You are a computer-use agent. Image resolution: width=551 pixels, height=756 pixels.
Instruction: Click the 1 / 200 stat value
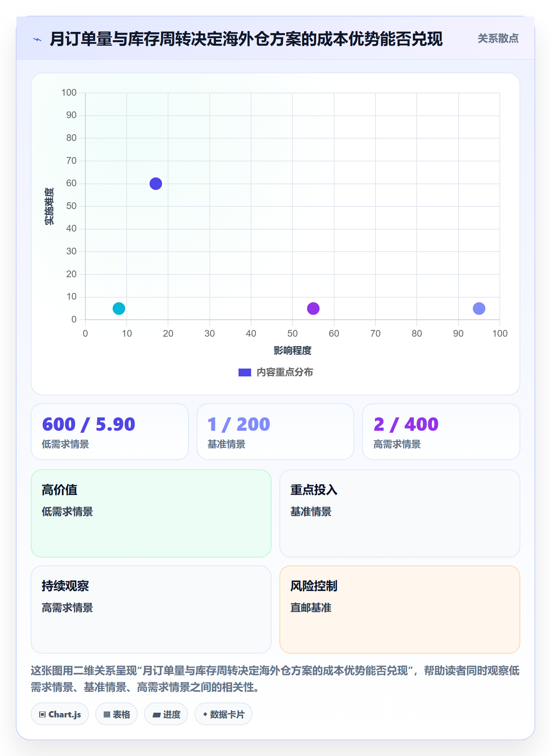coord(239,424)
